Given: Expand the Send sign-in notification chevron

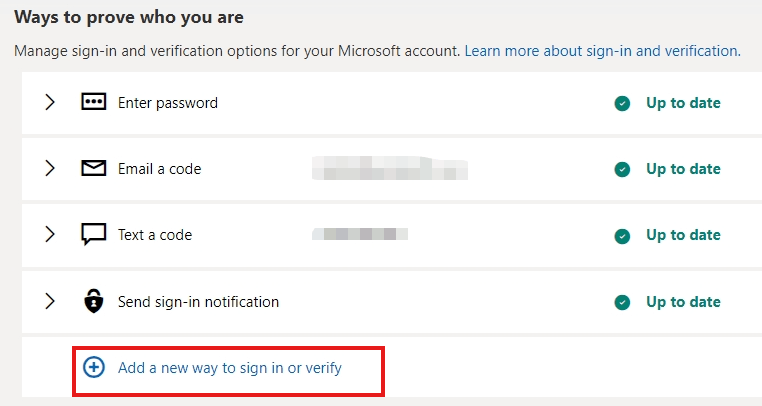Looking at the screenshot, I should (50, 301).
